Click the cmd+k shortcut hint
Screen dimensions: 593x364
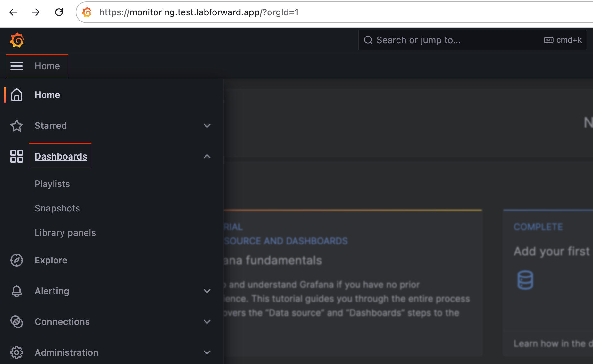point(563,40)
